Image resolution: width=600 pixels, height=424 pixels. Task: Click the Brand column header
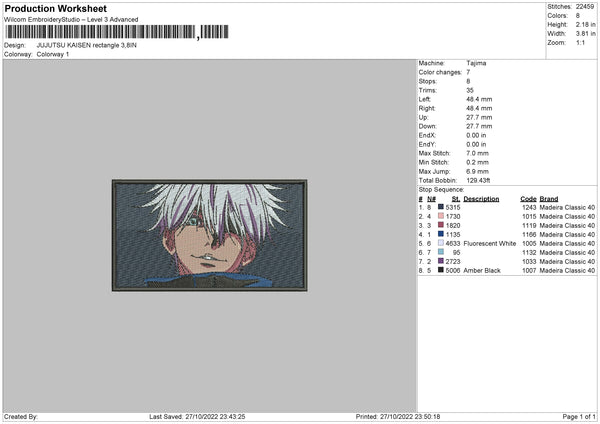point(549,199)
